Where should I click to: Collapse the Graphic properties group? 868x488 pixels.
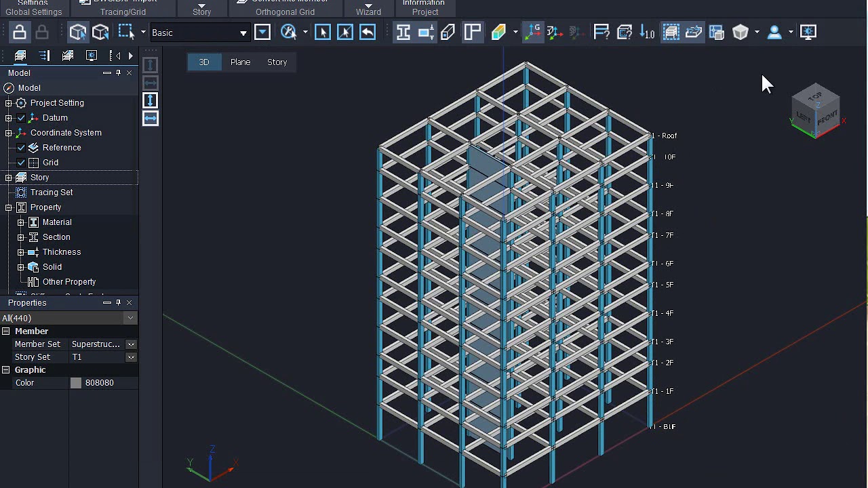(6, 370)
